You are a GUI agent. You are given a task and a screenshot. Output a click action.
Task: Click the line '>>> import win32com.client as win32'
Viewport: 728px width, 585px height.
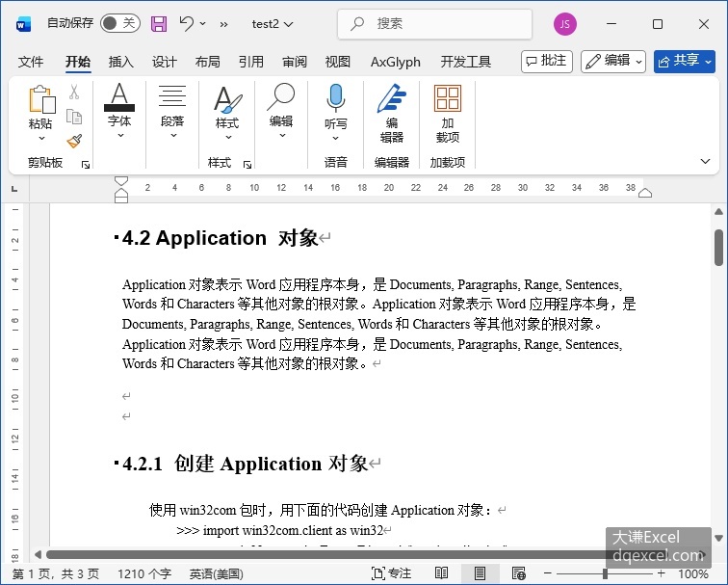[x=280, y=530]
